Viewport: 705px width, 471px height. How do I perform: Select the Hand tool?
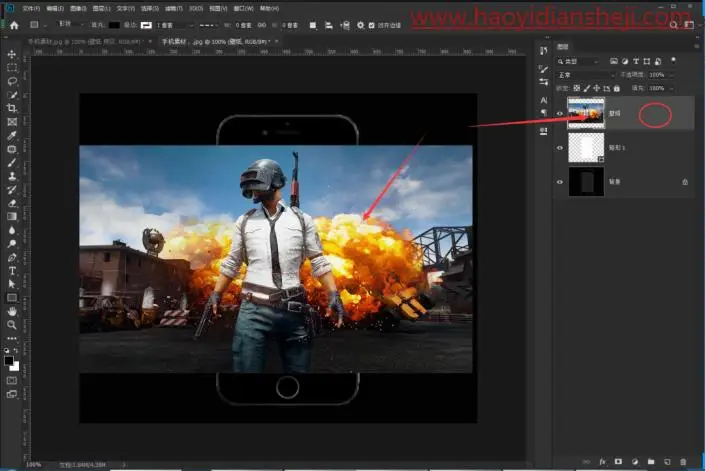(x=12, y=311)
